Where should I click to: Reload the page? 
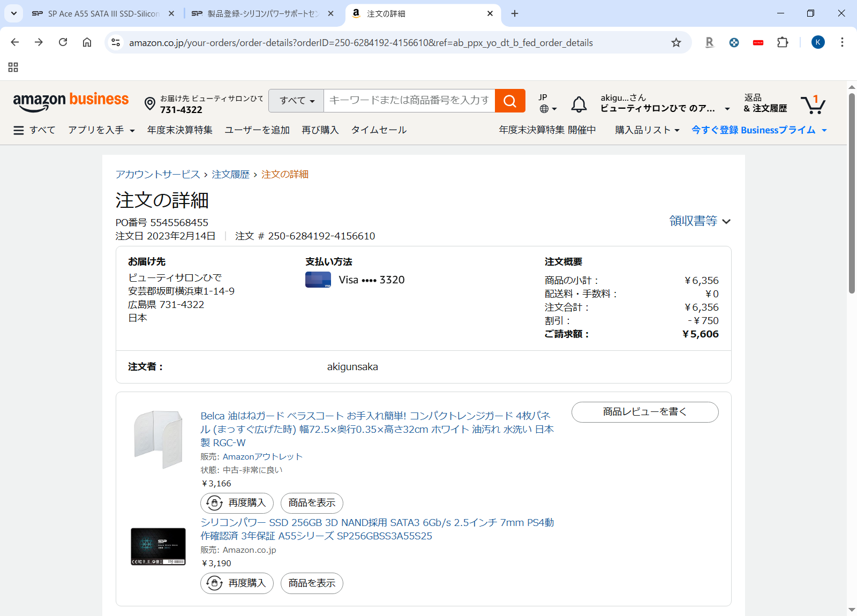pyautogui.click(x=63, y=42)
